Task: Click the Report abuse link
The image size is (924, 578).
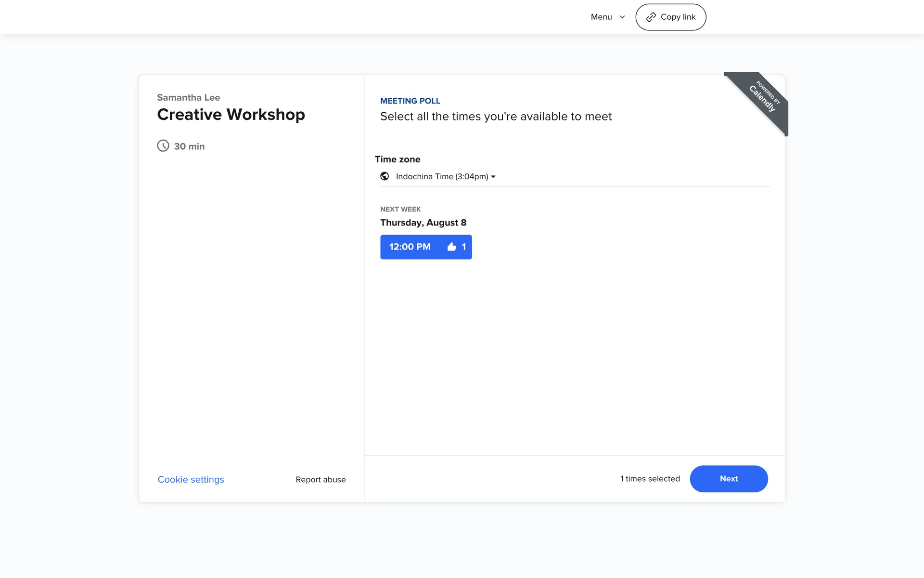Action: tap(321, 480)
